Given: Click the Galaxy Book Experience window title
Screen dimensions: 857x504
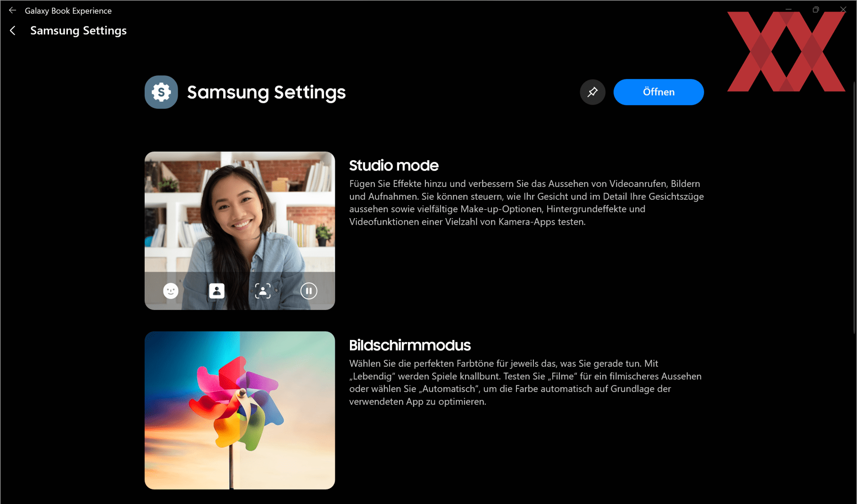Looking at the screenshot, I should coord(68,11).
